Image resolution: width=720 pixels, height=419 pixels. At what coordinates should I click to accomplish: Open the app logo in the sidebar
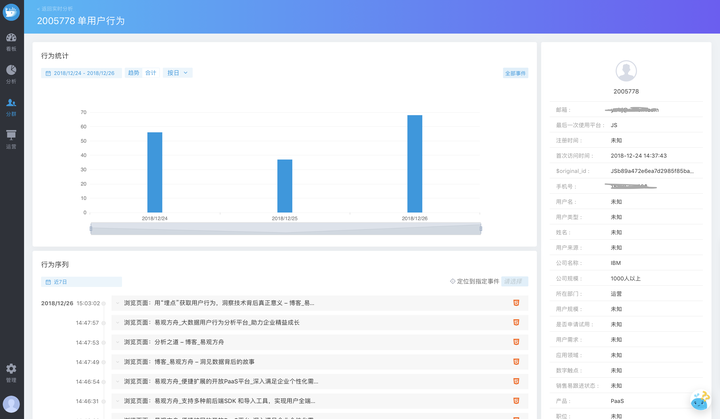pos(11,11)
